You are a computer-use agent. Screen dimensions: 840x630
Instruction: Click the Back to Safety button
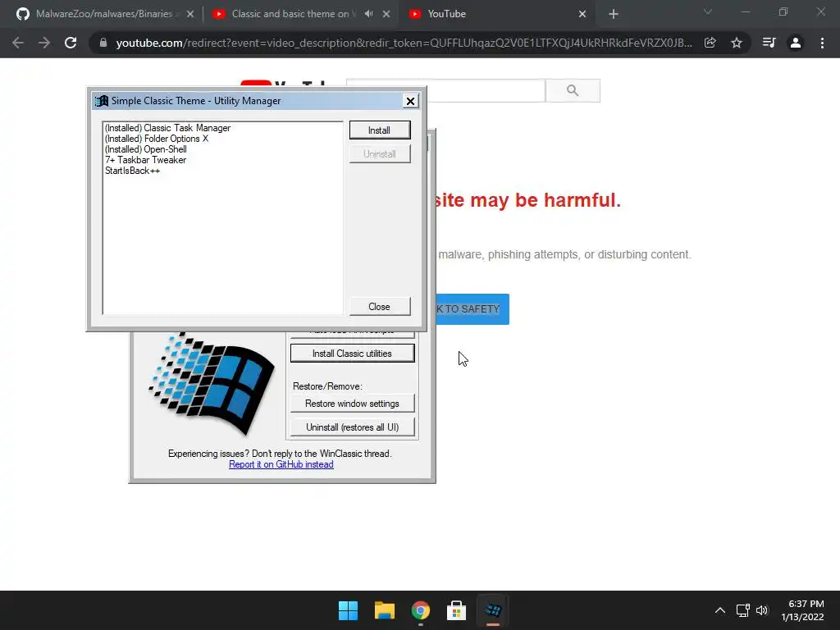point(472,309)
